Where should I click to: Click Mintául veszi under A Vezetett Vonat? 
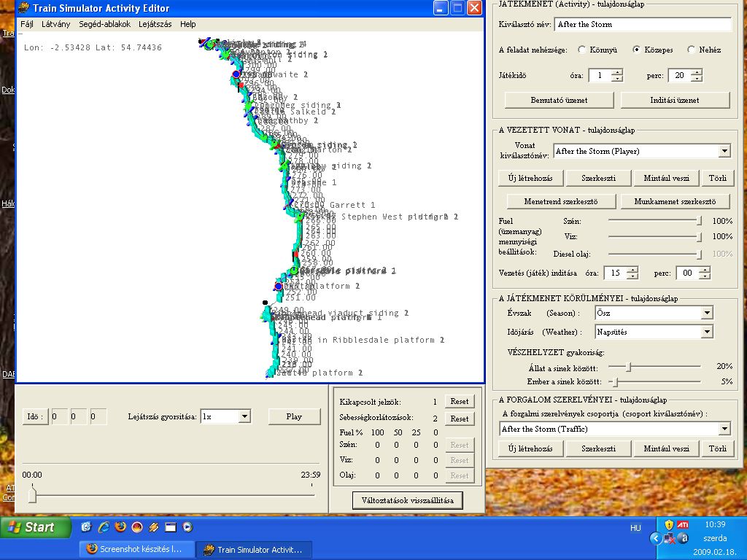[x=667, y=178]
